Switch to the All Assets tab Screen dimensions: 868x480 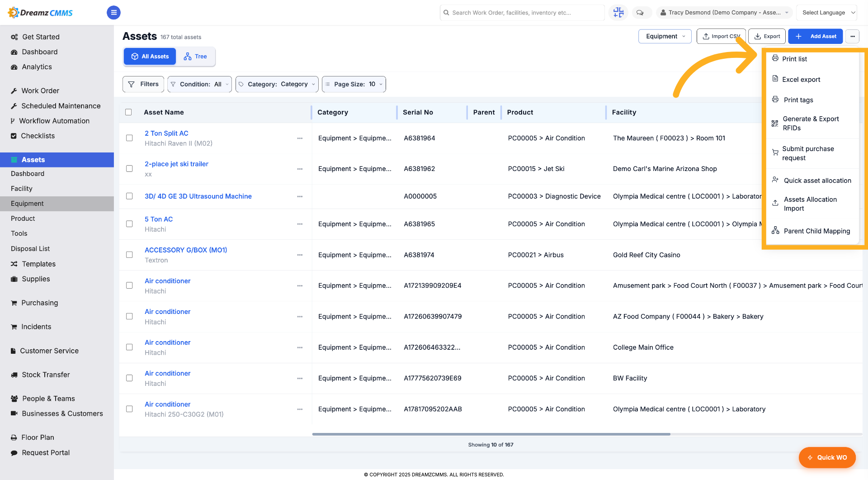[x=150, y=57]
